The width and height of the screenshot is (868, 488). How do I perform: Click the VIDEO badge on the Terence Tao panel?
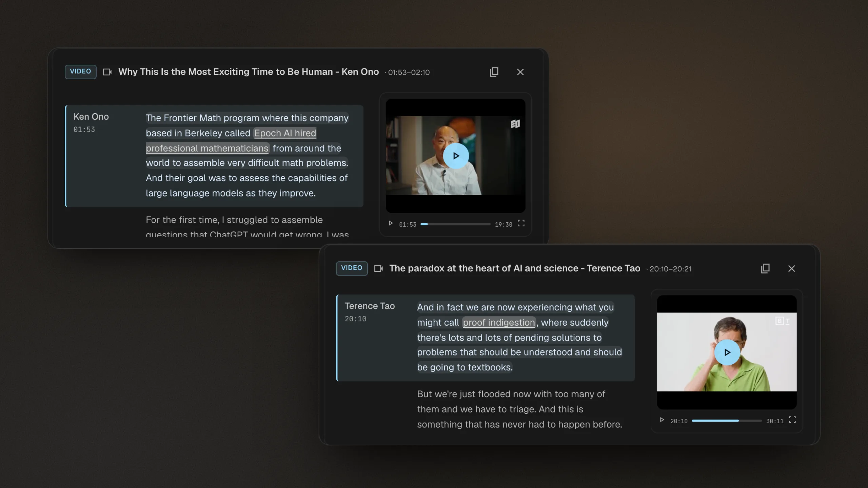point(352,268)
